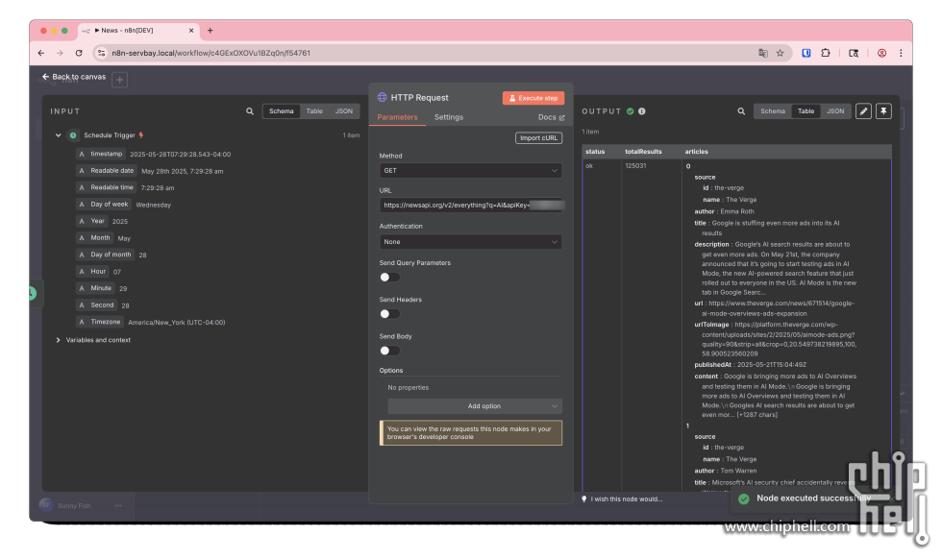Expand Variables and context

click(x=59, y=340)
